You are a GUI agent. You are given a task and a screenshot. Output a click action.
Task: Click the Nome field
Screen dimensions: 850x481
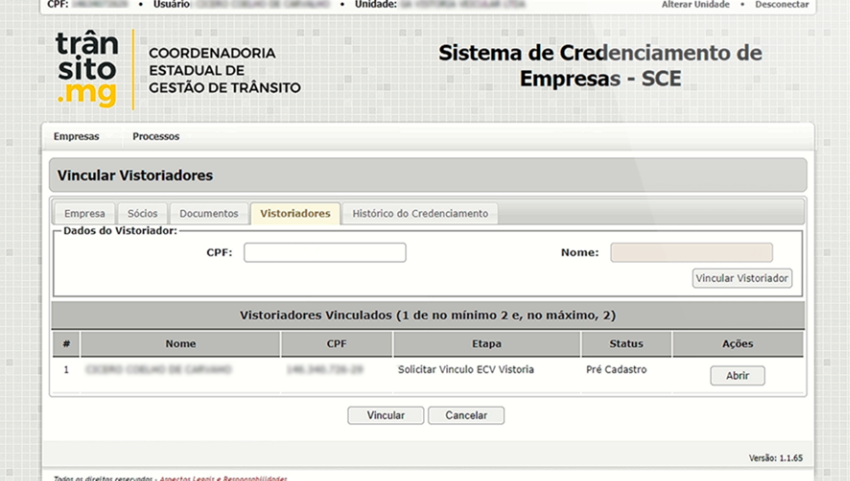(x=691, y=253)
